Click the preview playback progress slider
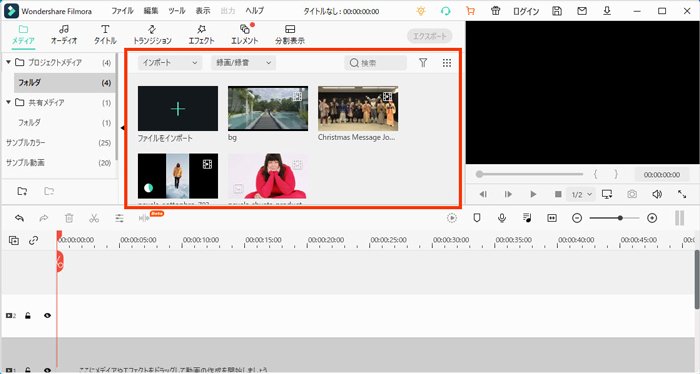Image resolution: width=700 pixels, height=374 pixels. coord(529,174)
